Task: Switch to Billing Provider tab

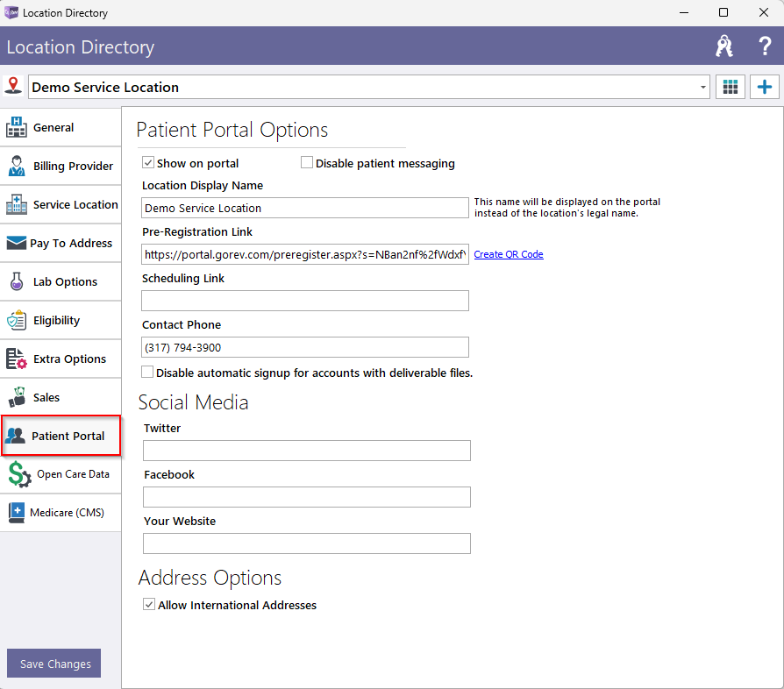Action: click(x=61, y=166)
